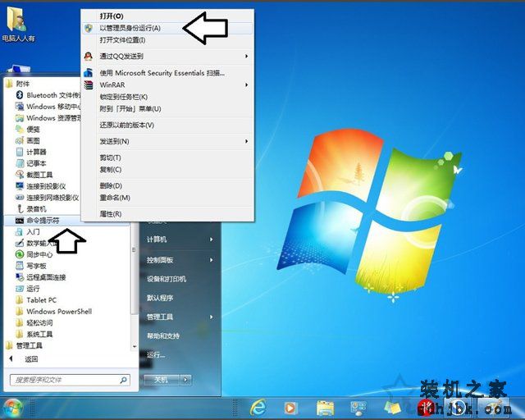This screenshot has width=525, height=420.
Task: Open 便笺 sticky notes icon
Action: coord(20,130)
